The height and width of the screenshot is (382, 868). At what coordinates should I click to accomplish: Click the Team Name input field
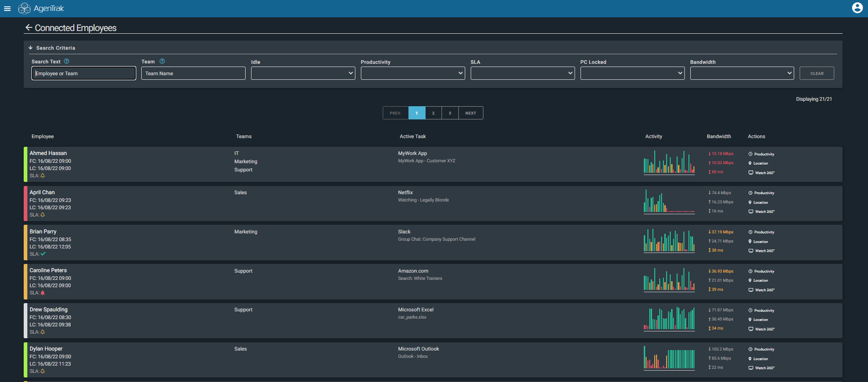coord(193,73)
